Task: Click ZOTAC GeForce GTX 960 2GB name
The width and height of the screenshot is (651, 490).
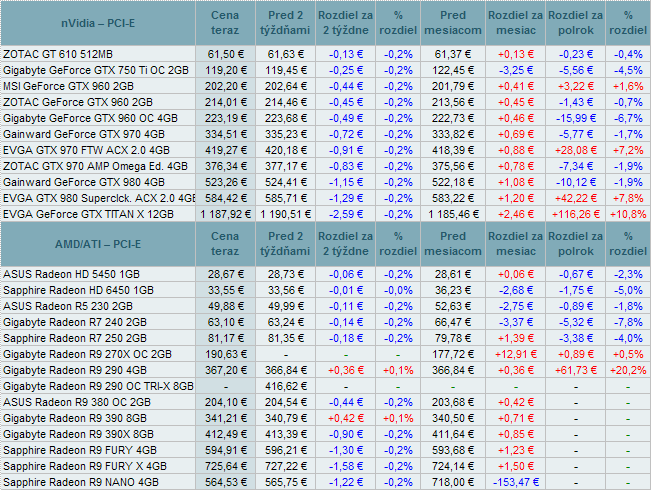Action: (78, 102)
